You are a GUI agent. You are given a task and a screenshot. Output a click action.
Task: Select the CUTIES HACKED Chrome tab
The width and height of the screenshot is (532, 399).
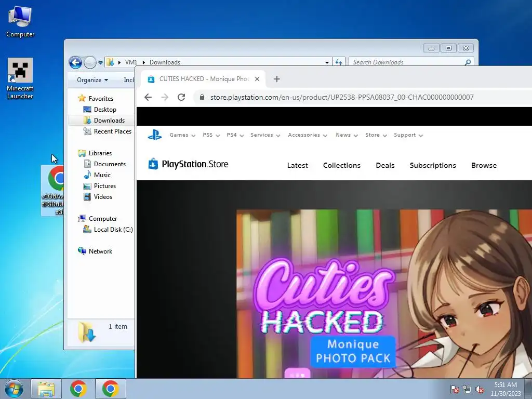click(203, 79)
